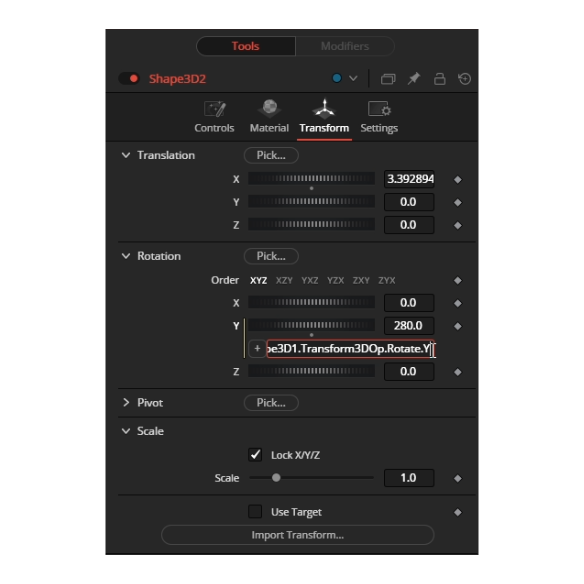Click keyframe diamond for Translation X
584x584 pixels.
(458, 180)
